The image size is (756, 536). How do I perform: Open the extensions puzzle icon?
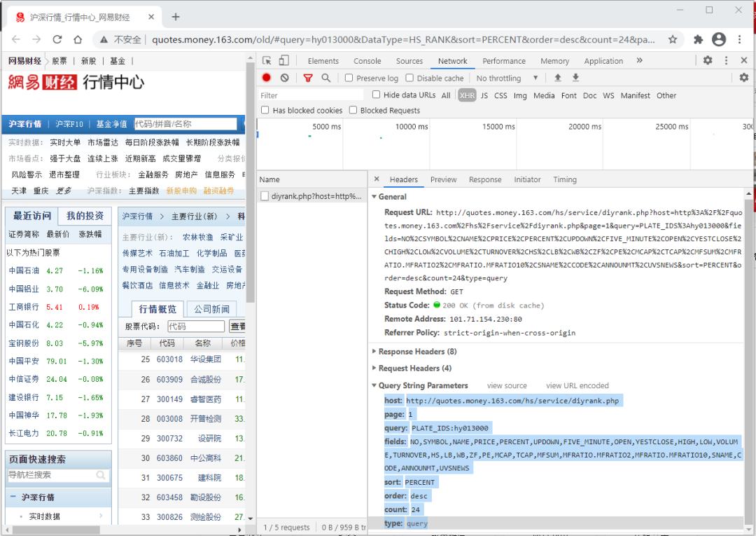click(x=698, y=39)
